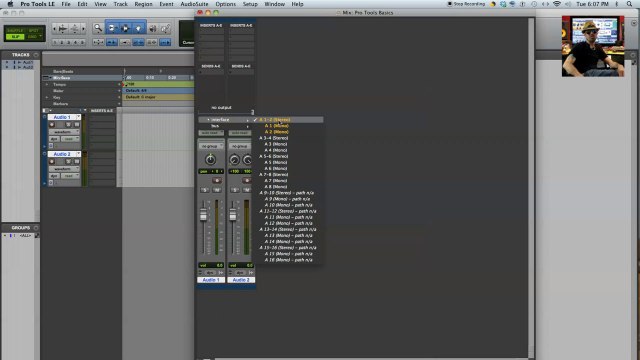Toggle Tab to Transients button
640x360 pixels.
[x=112, y=42]
